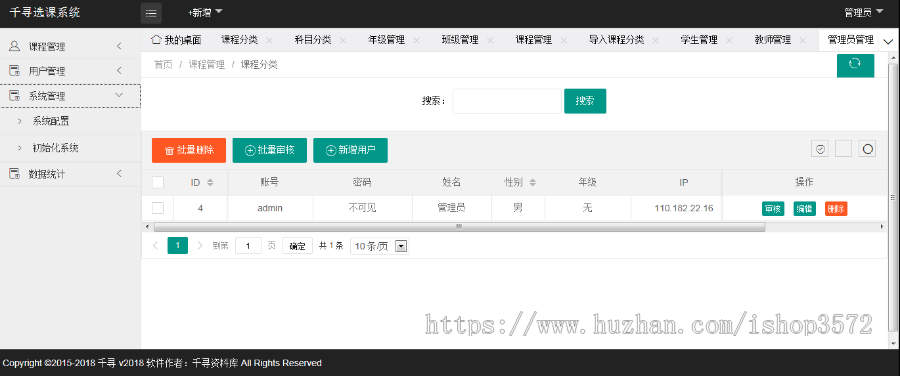Click the 首页 breadcrumb link

tap(163, 65)
